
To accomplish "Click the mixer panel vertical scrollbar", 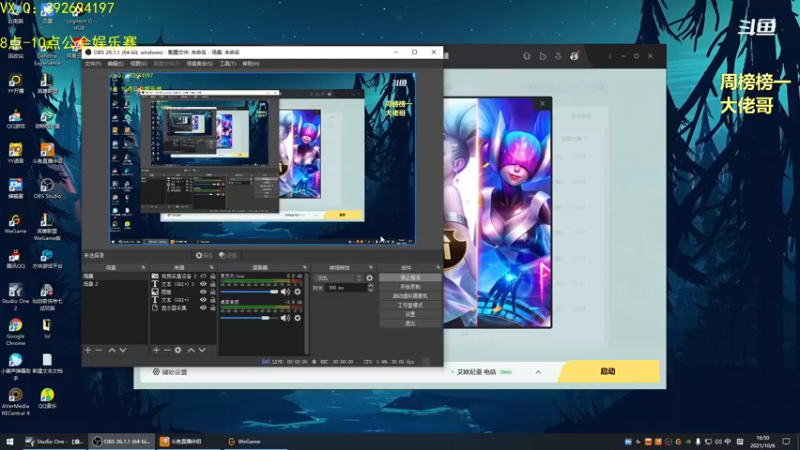I will click(x=306, y=313).
